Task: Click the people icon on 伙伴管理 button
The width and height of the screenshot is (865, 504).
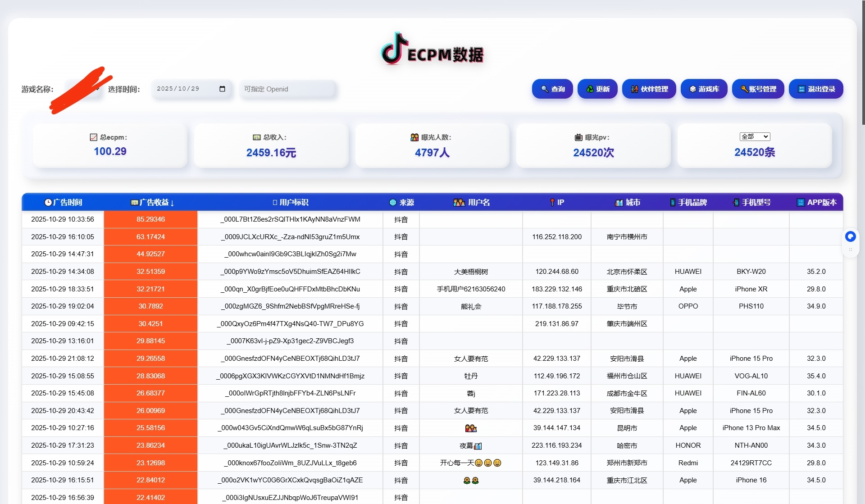Action: (634, 89)
